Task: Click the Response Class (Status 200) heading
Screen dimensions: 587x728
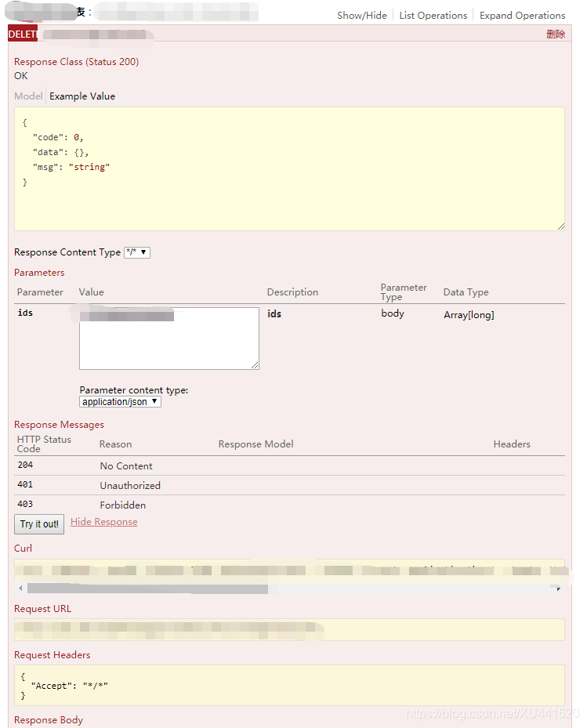Action: tap(76, 62)
